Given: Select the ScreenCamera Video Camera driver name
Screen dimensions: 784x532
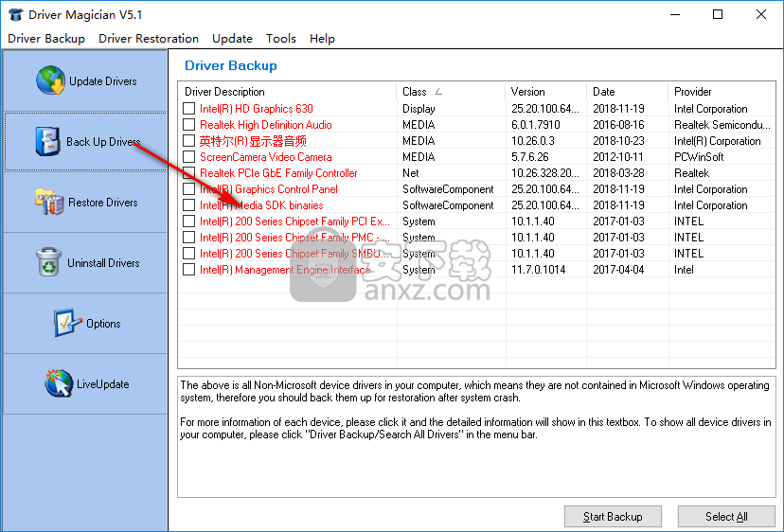Looking at the screenshot, I should point(265,157).
